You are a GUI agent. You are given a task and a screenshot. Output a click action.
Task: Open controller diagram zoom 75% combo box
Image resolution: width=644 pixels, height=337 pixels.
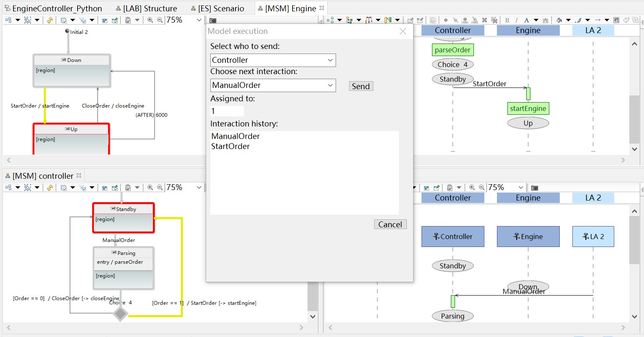pyautogui.click(x=185, y=188)
